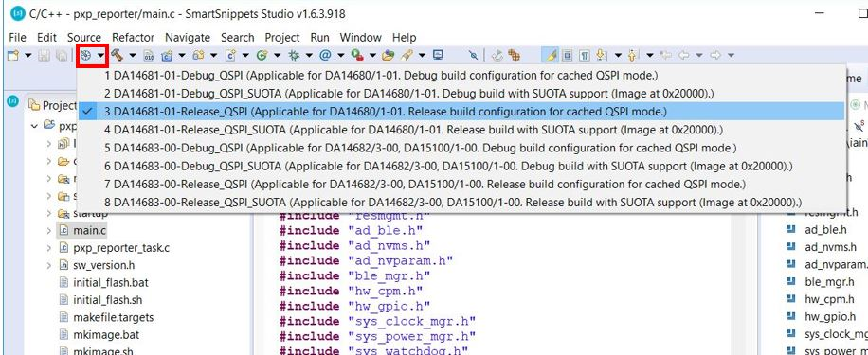The image size is (868, 355).
Task: Expand the pxp_reporter_task.c tree node
Action: pos(49,247)
